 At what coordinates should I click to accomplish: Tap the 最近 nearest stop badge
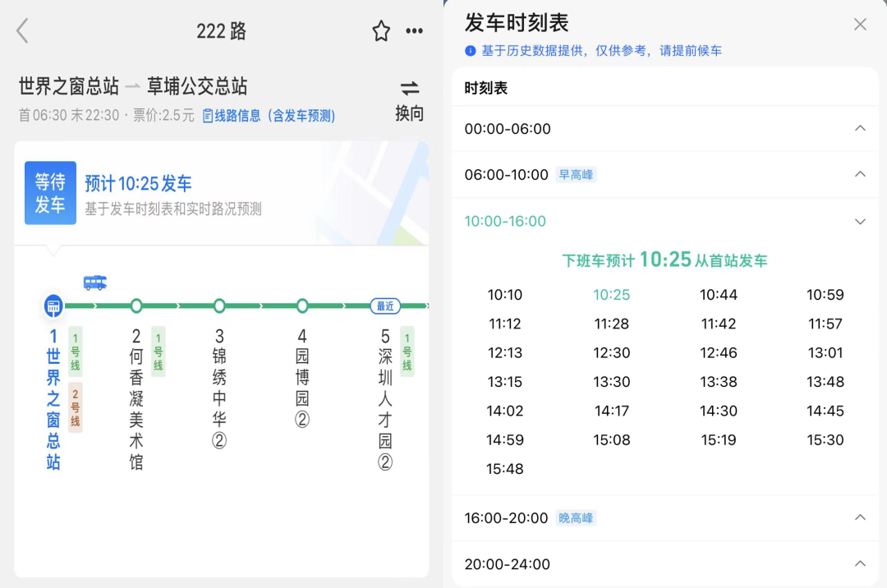coord(385,305)
